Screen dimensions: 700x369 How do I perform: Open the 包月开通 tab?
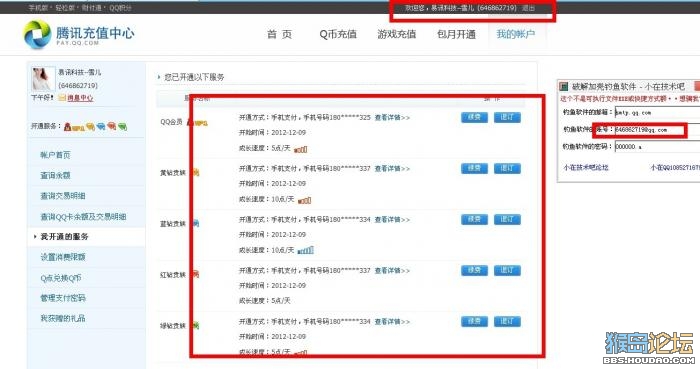pyautogui.click(x=456, y=34)
